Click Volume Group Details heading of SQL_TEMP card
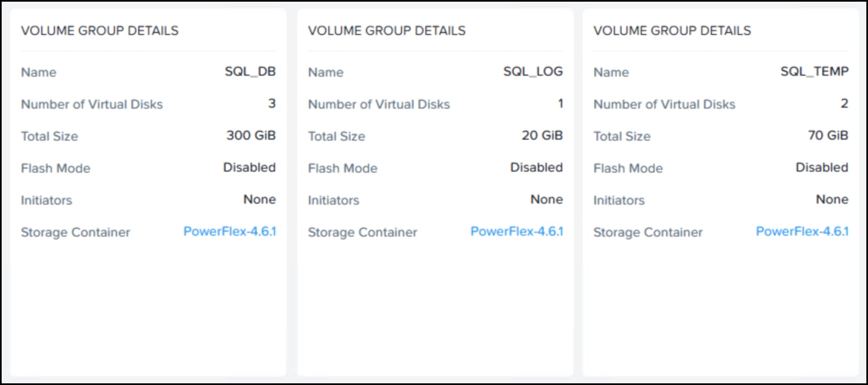Image resolution: width=868 pixels, height=385 pixels. (672, 30)
